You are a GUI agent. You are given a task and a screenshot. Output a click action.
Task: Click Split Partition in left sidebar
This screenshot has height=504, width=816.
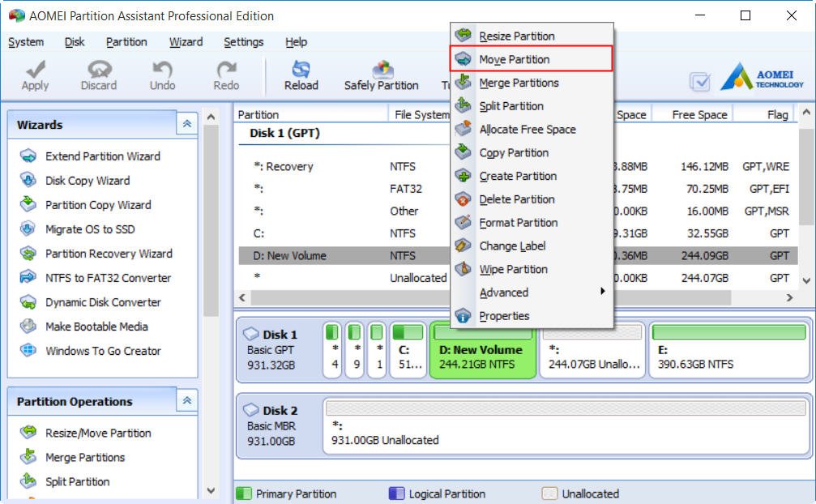coord(77,481)
